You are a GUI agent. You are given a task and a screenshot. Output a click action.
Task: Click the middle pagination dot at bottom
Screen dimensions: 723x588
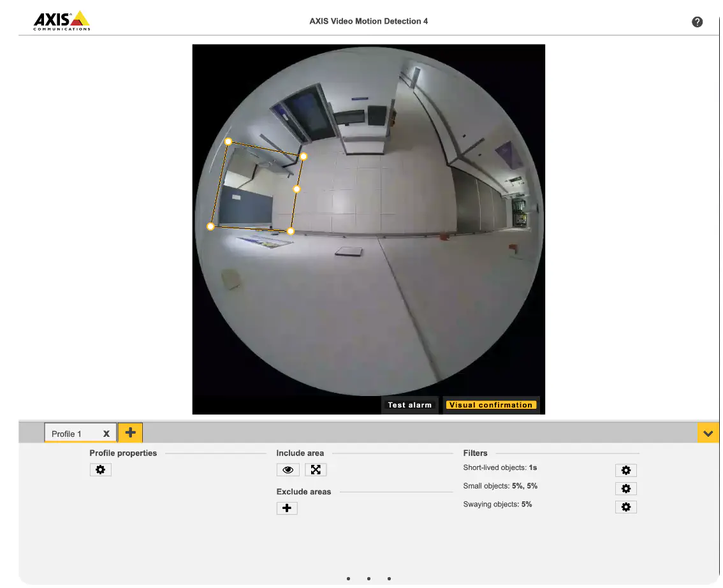tap(369, 578)
